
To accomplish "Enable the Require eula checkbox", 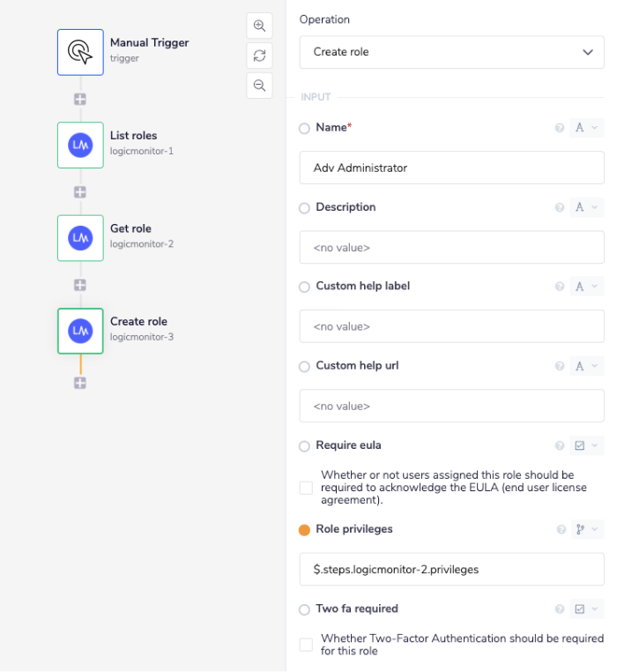I will (x=306, y=488).
